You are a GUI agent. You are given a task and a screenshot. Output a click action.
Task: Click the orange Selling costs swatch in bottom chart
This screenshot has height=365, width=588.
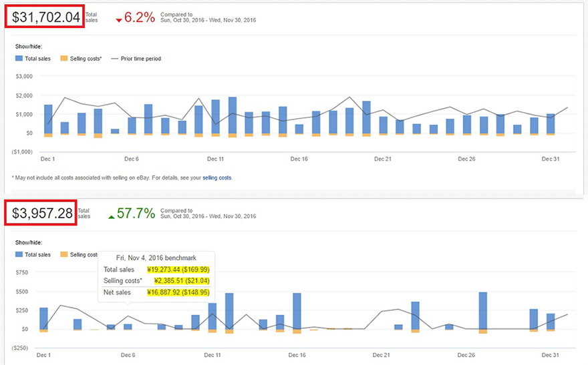tap(64, 254)
